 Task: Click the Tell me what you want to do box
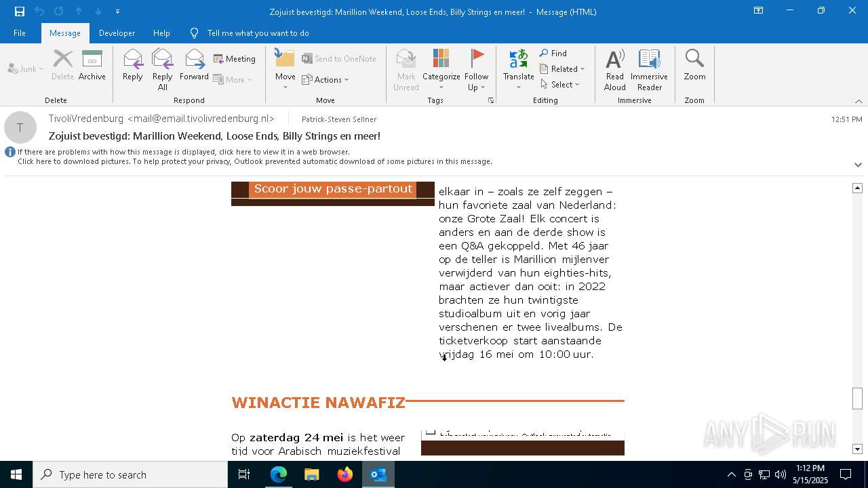tap(258, 33)
